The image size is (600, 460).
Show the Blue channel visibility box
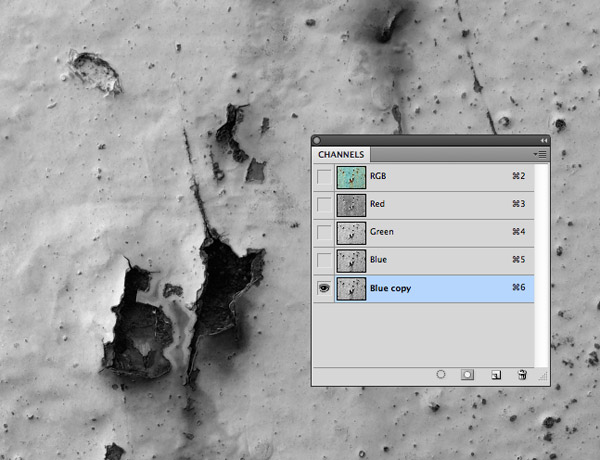(323, 261)
